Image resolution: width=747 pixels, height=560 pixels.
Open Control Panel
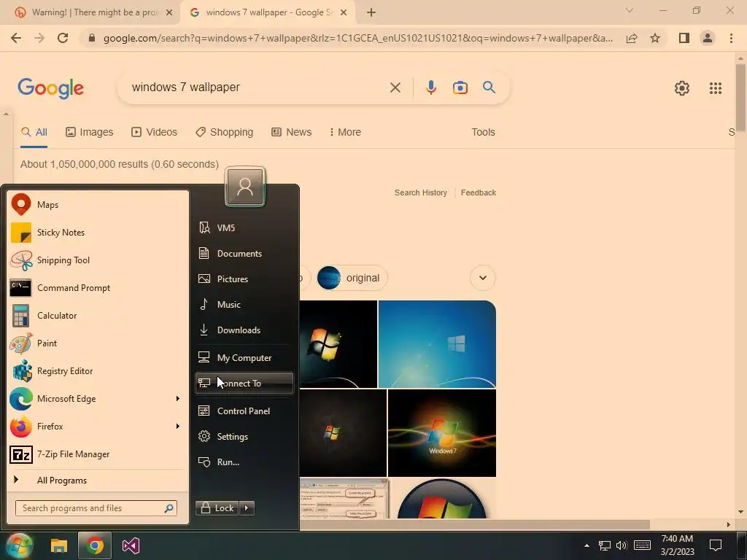coord(244,411)
